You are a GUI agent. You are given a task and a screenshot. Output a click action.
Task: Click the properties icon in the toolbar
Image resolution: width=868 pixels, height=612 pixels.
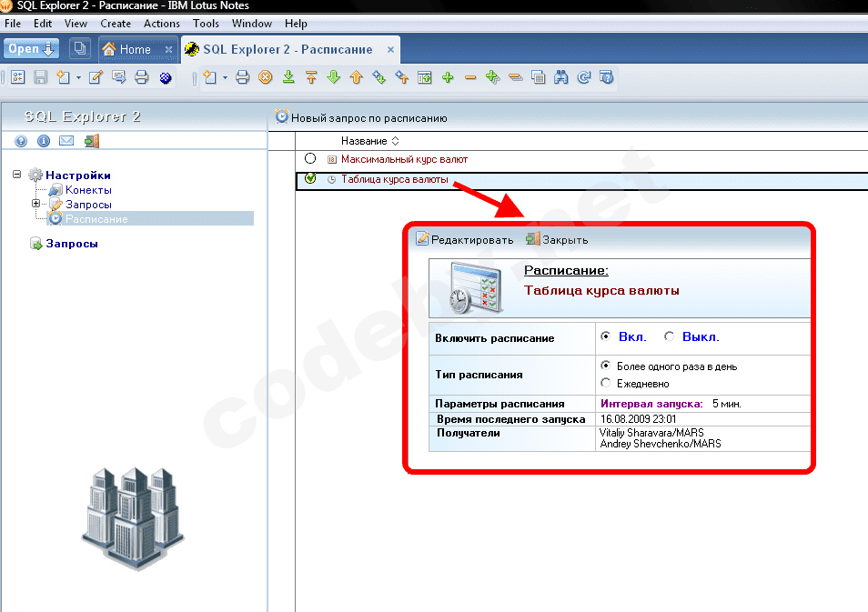pyautogui.click(x=17, y=77)
